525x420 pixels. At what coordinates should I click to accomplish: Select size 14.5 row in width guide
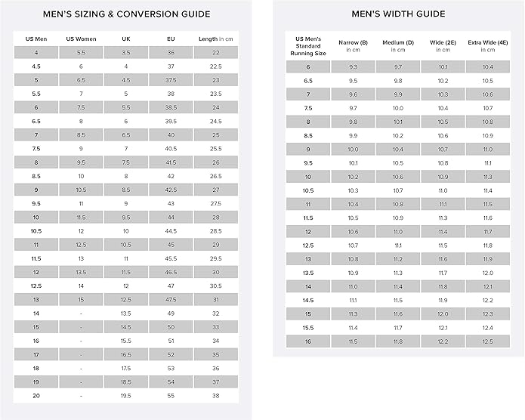(x=398, y=301)
